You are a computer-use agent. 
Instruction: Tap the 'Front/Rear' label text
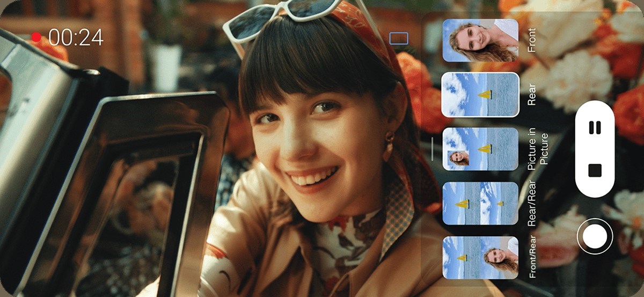click(532, 257)
